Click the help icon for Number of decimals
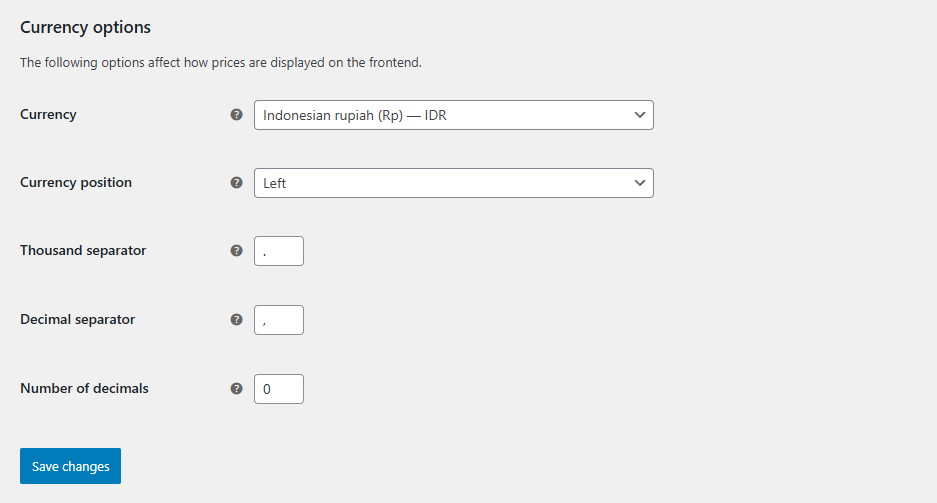The height and width of the screenshot is (503, 937). coord(237,389)
